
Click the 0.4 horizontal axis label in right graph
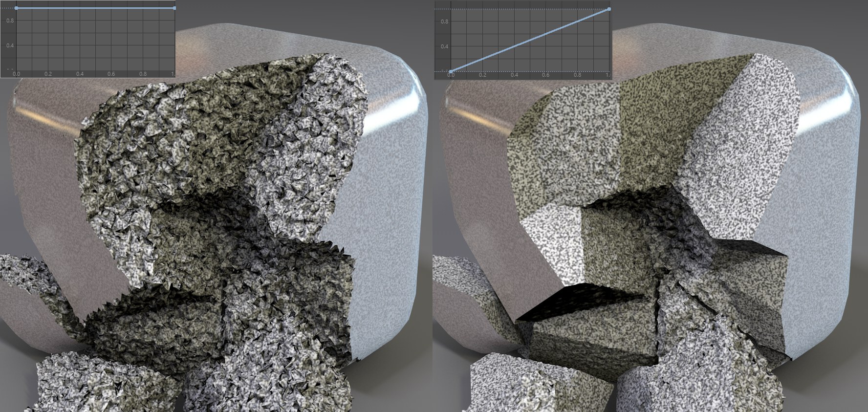click(x=514, y=75)
